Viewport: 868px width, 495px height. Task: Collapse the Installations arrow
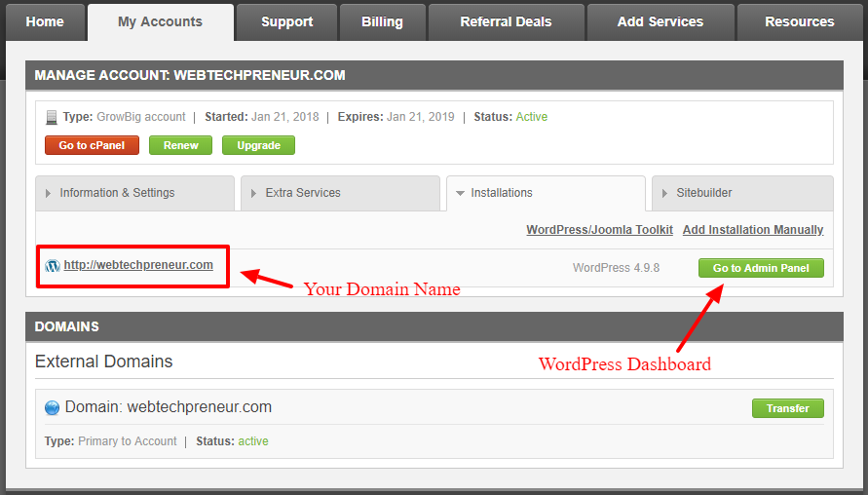pyautogui.click(x=460, y=193)
